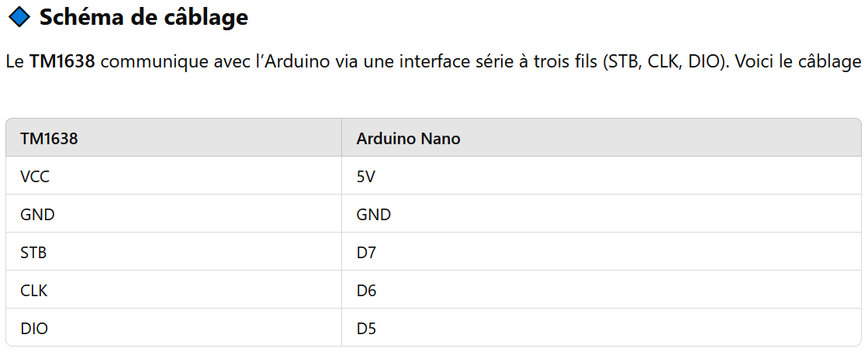Click the CLK table cell

pos(174,289)
